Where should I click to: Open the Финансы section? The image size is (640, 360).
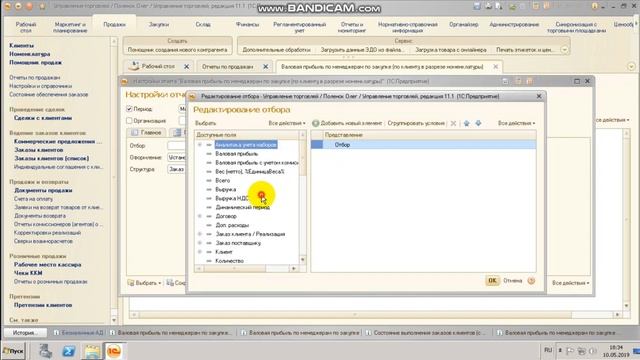247,24
